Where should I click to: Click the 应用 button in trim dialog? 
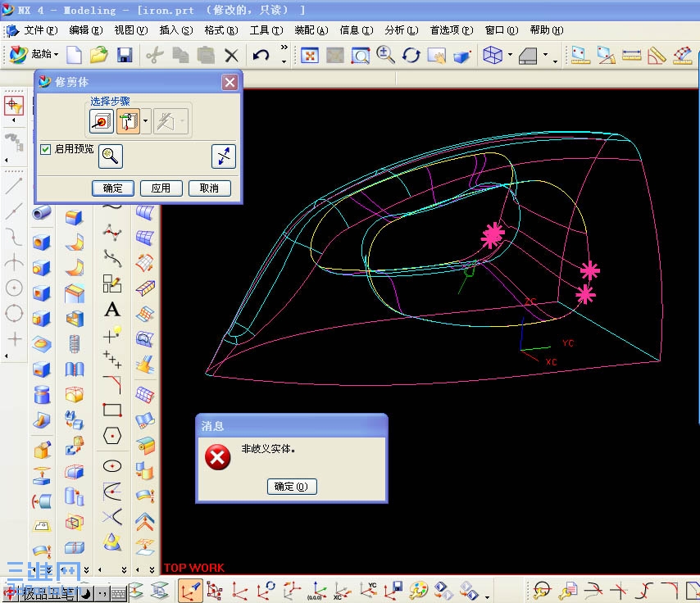point(161,188)
